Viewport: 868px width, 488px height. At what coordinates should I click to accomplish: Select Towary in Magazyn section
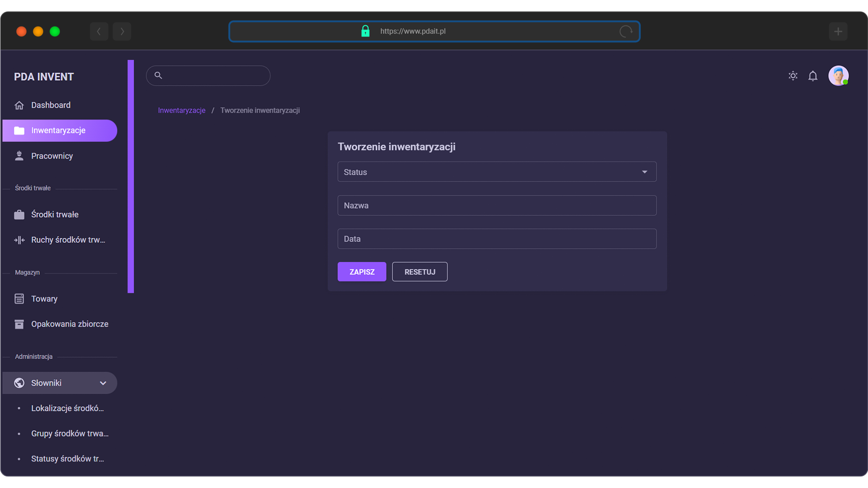(44, 299)
